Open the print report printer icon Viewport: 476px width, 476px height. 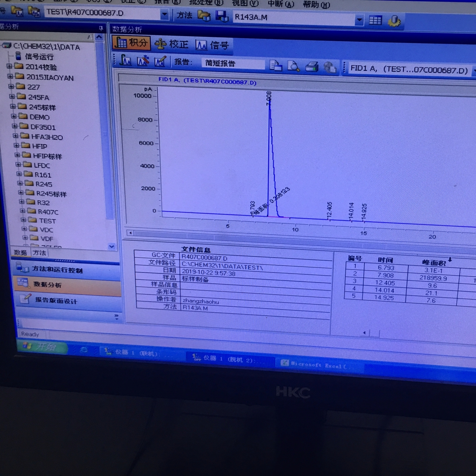click(312, 66)
